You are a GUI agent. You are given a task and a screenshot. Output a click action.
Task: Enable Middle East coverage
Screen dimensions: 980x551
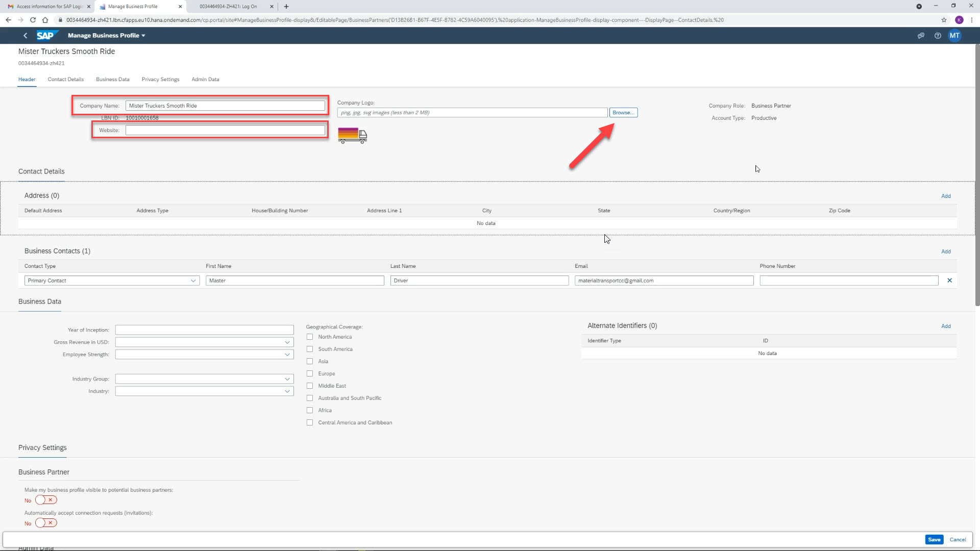pos(310,386)
